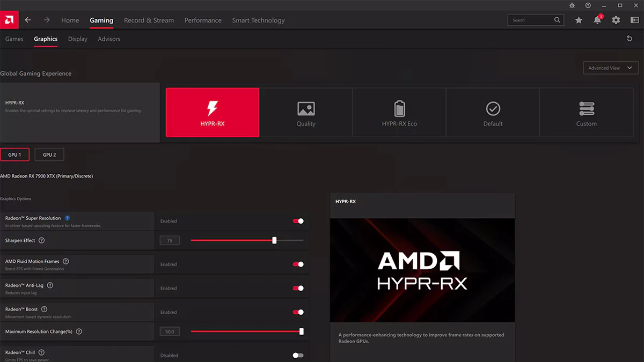The image size is (644, 362).
Task: Click the search magnifier icon
Action: tap(558, 20)
